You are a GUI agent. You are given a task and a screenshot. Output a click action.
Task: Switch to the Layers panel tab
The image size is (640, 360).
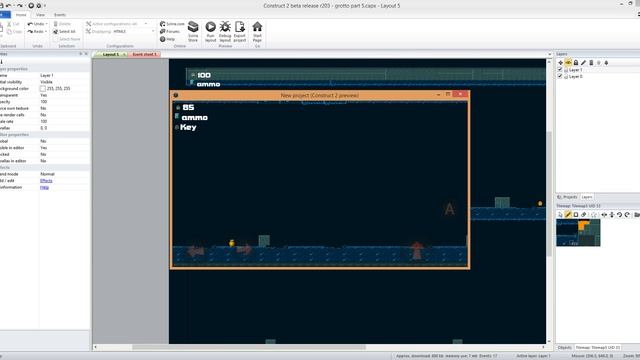click(587, 197)
